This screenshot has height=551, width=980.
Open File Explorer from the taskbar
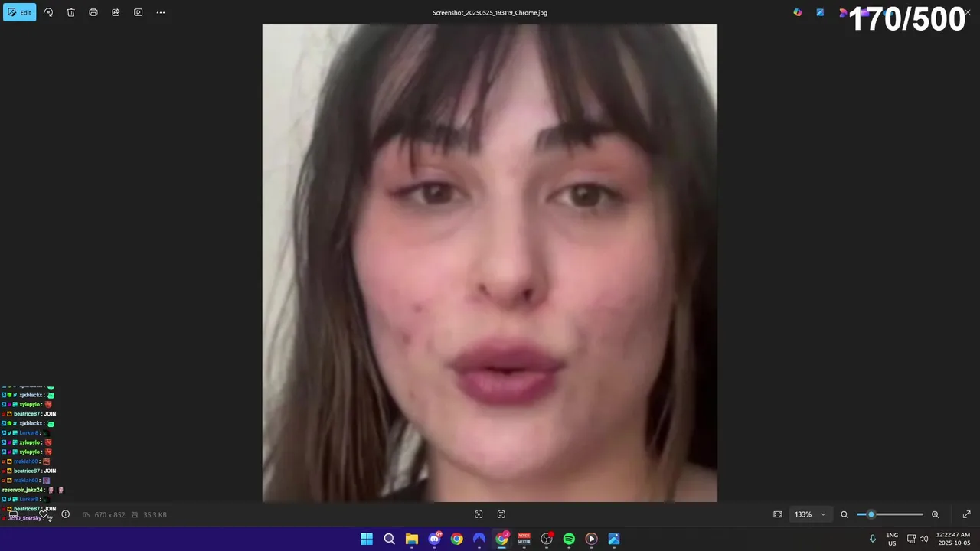click(x=412, y=539)
